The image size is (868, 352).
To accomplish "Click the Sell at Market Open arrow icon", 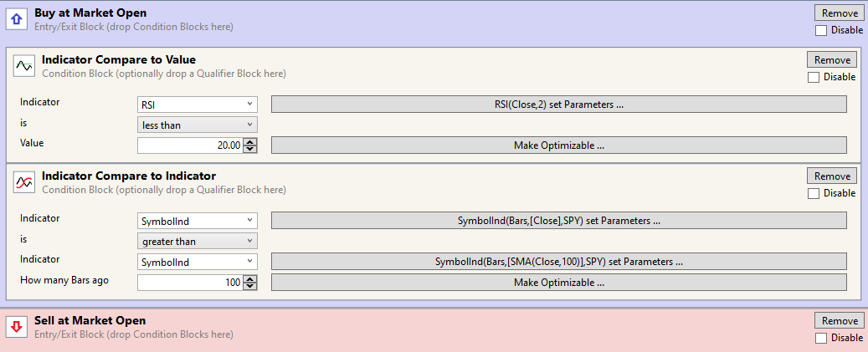I will pyautogui.click(x=16, y=325).
